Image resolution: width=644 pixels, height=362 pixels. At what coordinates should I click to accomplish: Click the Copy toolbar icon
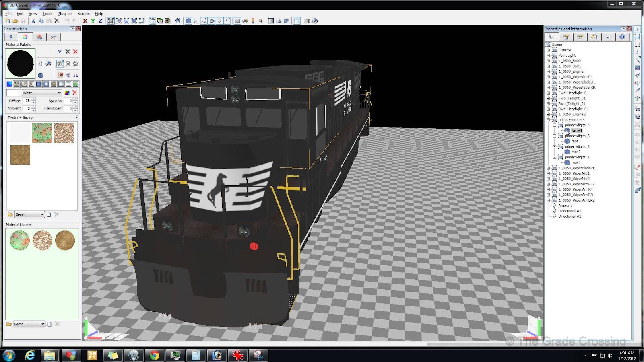(x=41, y=21)
